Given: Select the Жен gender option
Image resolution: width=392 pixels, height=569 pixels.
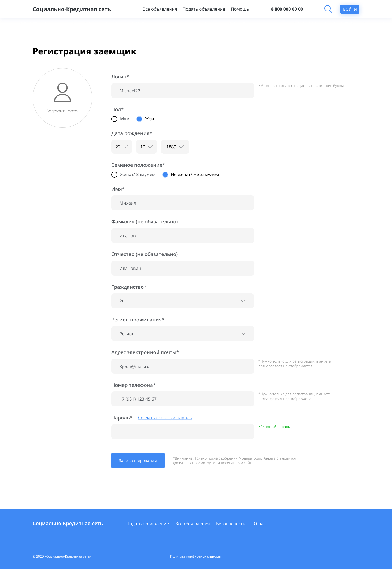Looking at the screenshot, I should [139, 119].
